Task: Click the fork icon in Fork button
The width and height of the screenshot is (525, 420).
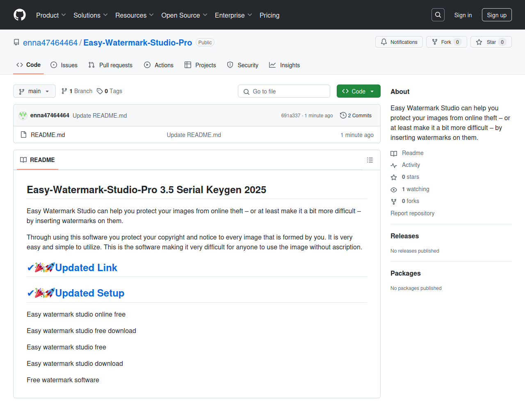Action: tap(435, 42)
